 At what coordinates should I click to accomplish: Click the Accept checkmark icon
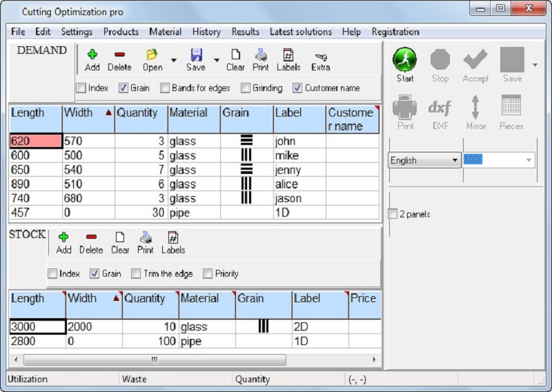pos(475,59)
